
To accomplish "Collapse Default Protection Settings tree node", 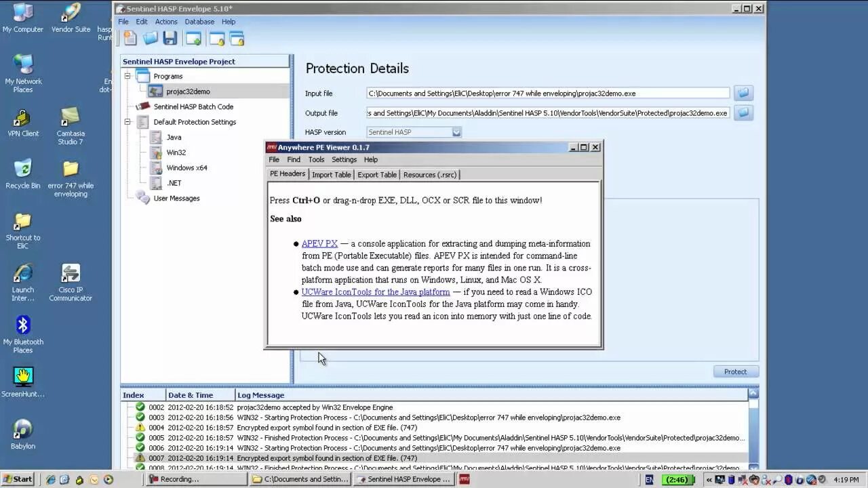I will point(127,122).
